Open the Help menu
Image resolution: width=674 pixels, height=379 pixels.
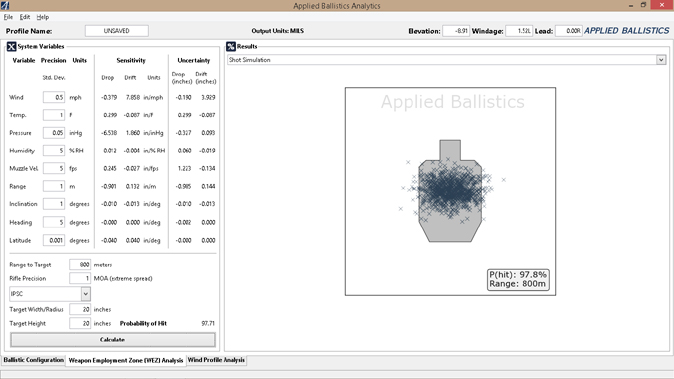(x=43, y=17)
